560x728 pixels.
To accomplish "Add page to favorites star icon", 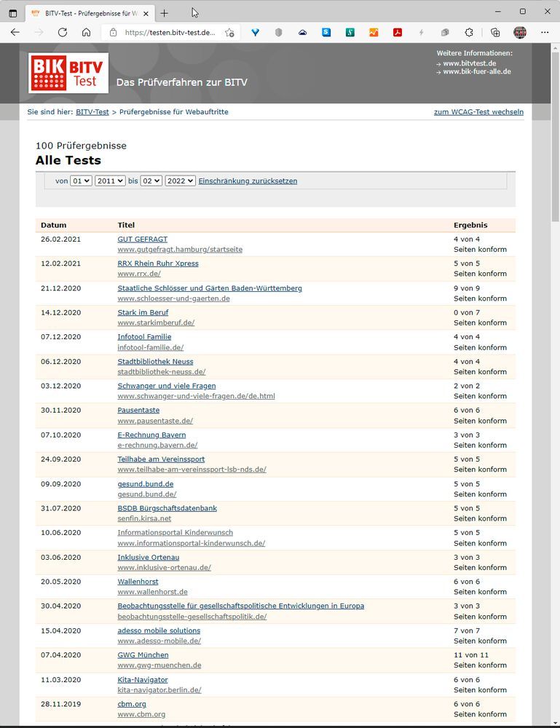I will pyautogui.click(x=229, y=33).
